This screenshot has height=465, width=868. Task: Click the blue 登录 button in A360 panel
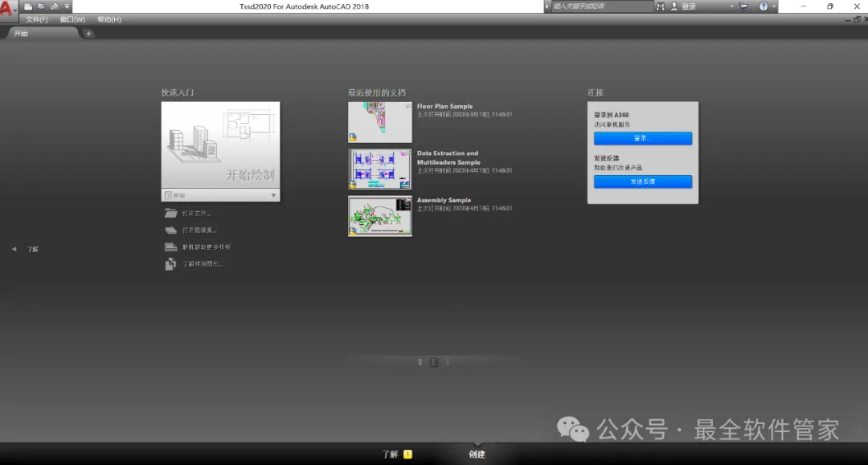click(643, 138)
